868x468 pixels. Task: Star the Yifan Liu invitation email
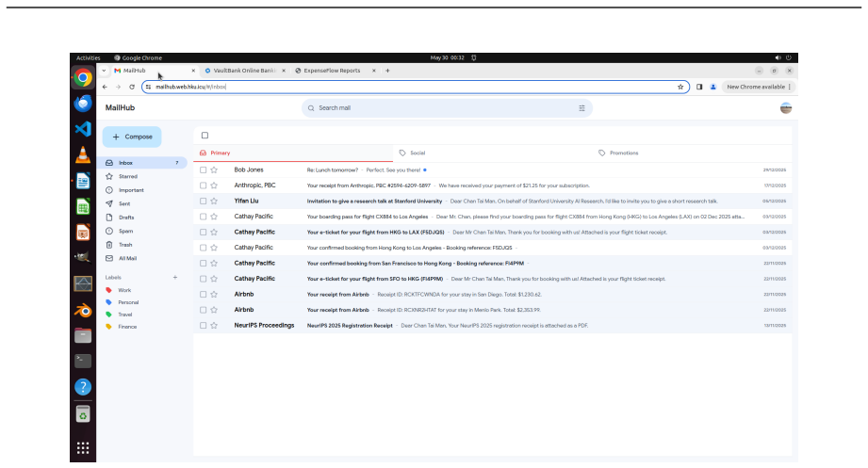click(214, 201)
